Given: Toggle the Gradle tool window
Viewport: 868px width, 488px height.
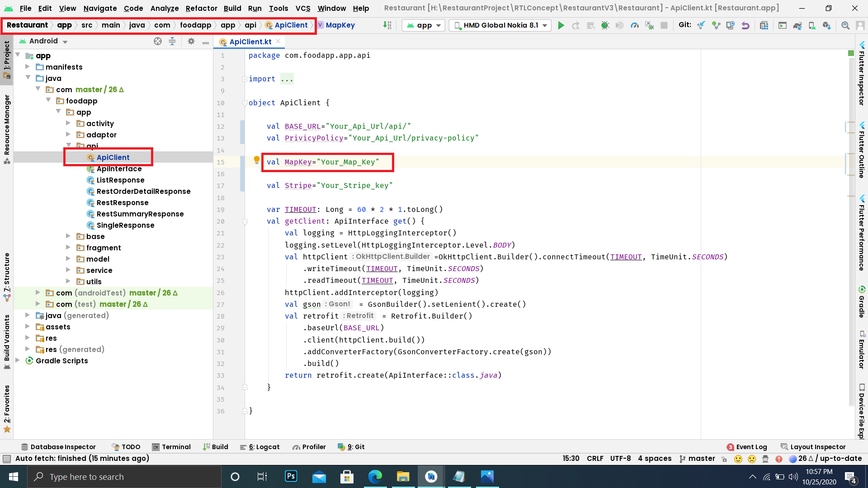Looking at the screenshot, I should pos(862,302).
